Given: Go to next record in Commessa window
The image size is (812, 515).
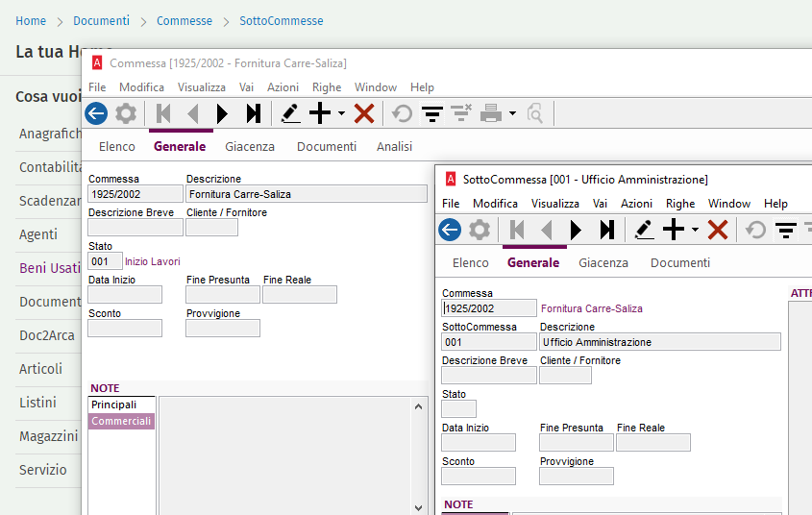Looking at the screenshot, I should tap(222, 113).
